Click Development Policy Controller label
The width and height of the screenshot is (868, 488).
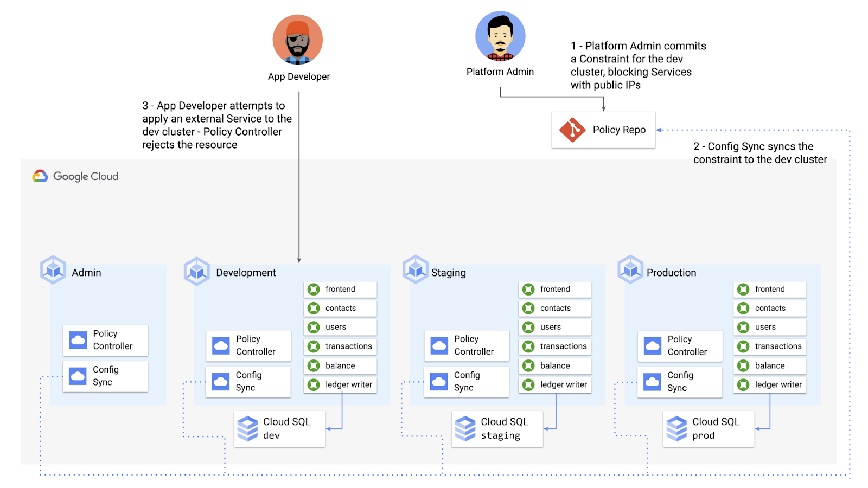pyautogui.click(x=256, y=345)
